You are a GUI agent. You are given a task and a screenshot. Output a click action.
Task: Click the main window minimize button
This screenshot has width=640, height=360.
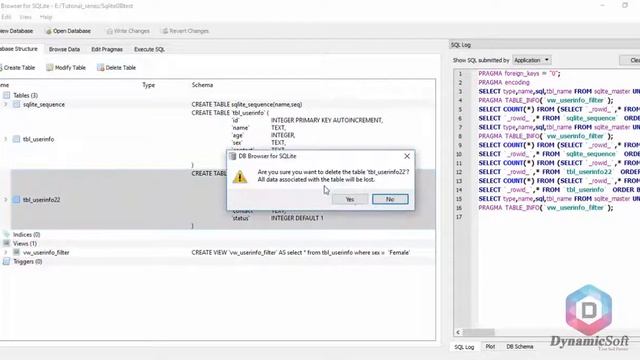tap(602, 5)
